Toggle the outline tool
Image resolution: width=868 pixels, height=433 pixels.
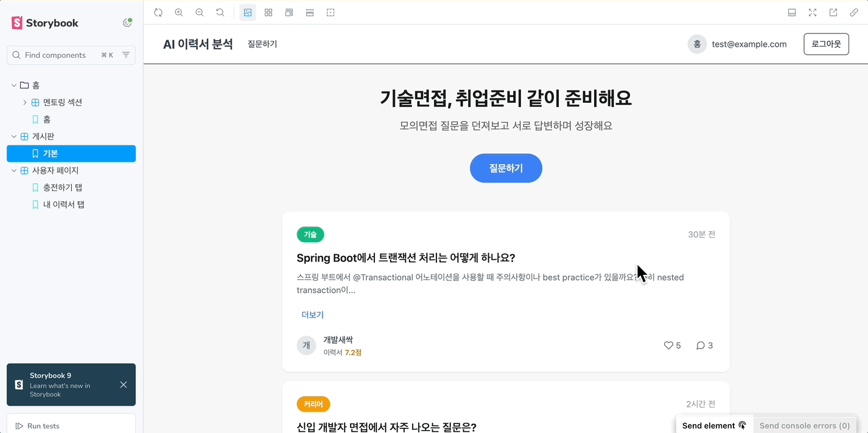click(x=331, y=12)
